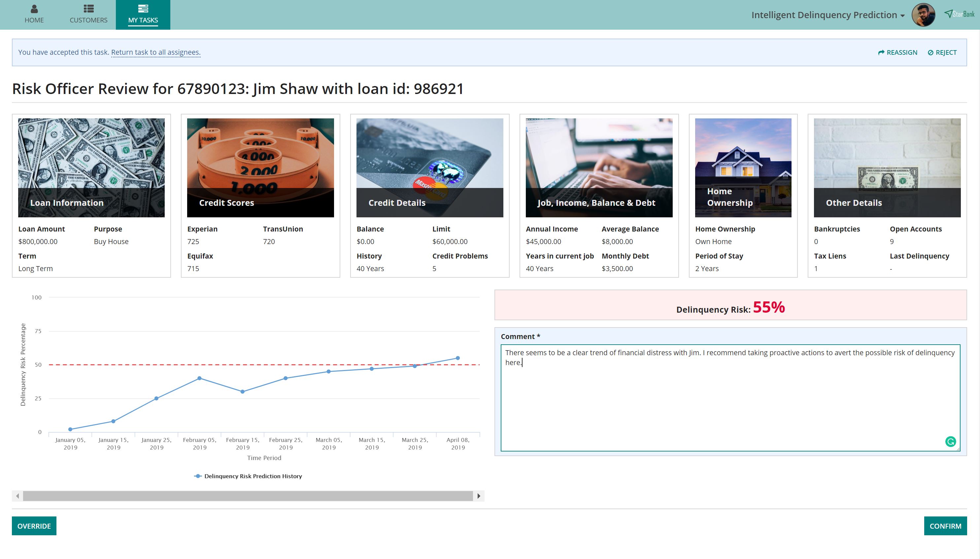Click the Home person icon
This screenshot has width=980, height=559.
(x=34, y=9)
